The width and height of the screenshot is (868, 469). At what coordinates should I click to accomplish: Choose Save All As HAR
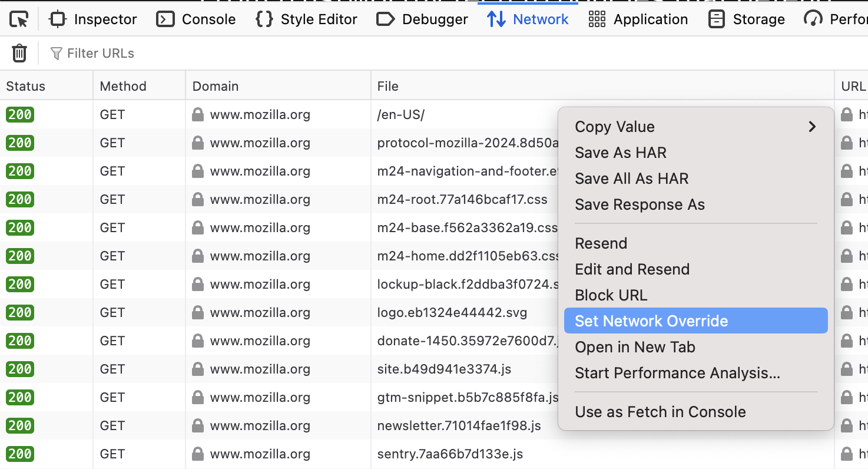click(x=631, y=179)
